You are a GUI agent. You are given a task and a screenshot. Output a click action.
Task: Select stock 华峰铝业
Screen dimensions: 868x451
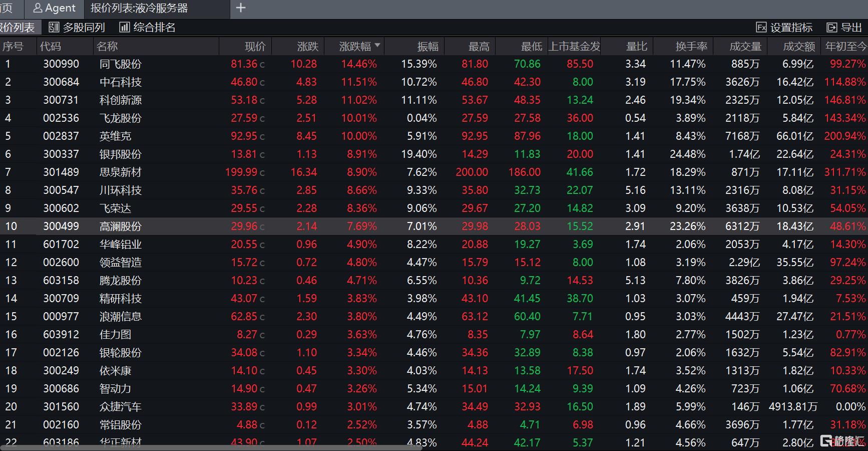[121, 245]
